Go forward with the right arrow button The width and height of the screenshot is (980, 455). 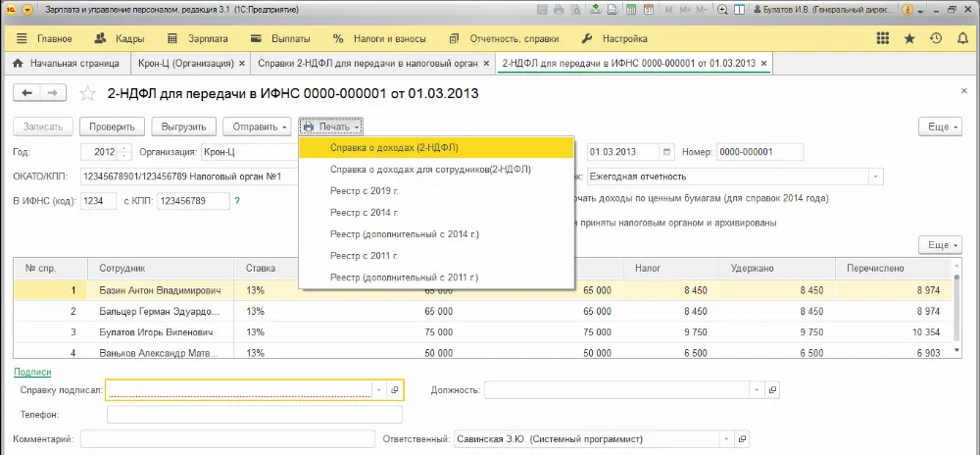[53, 93]
